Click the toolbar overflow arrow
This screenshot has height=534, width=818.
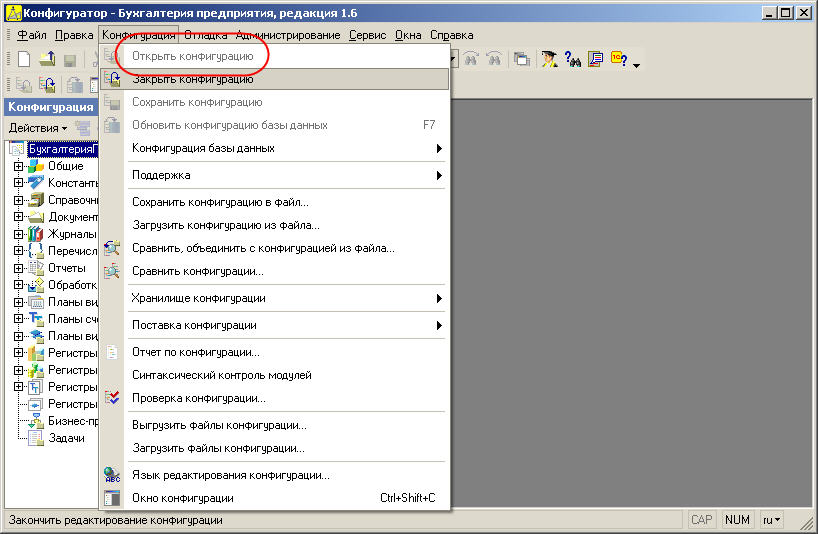(637, 64)
